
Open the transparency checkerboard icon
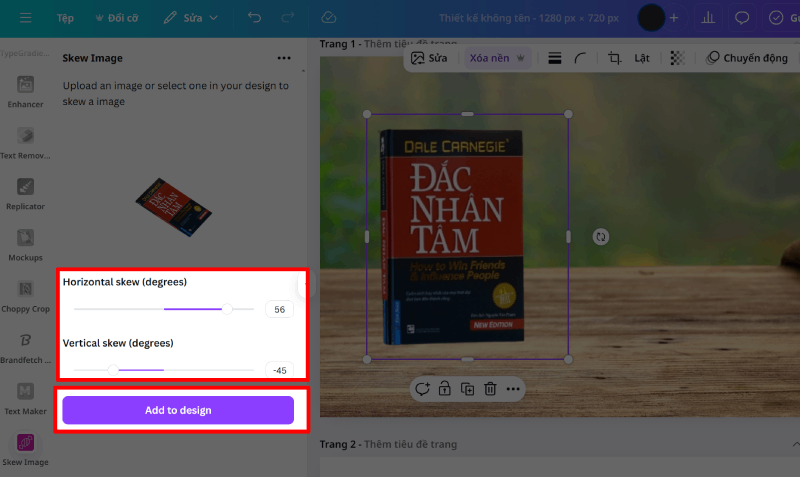pos(678,58)
